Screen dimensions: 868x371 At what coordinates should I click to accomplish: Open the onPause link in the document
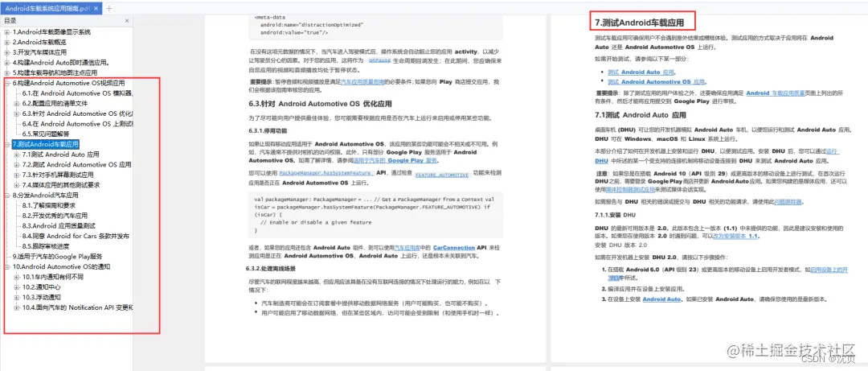point(379,60)
